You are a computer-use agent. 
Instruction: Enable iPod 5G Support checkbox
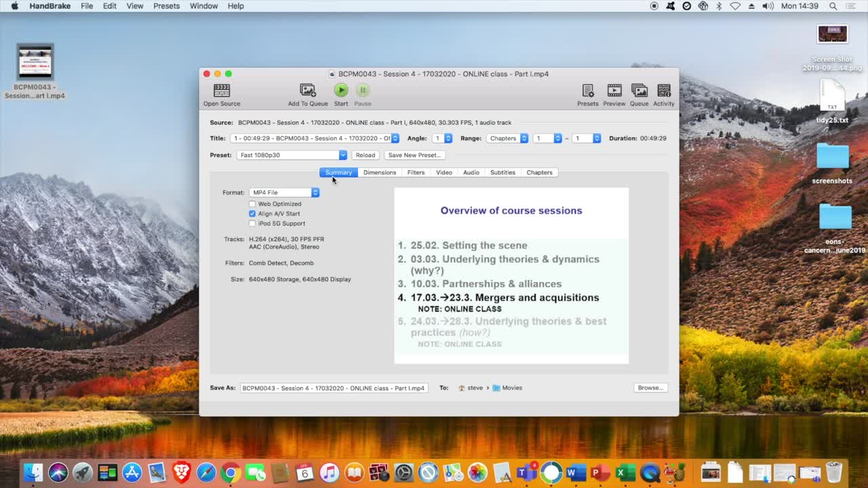pos(252,223)
